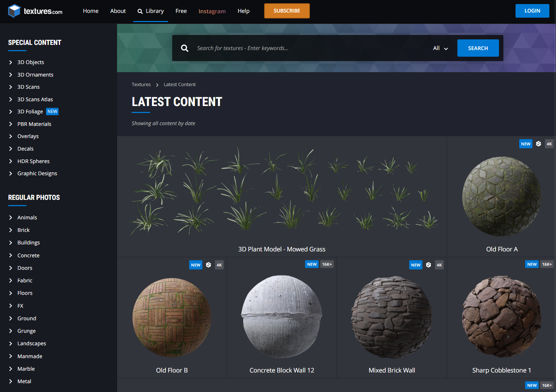Click the NEW badge on Concrete Block Wall 12

(x=311, y=264)
